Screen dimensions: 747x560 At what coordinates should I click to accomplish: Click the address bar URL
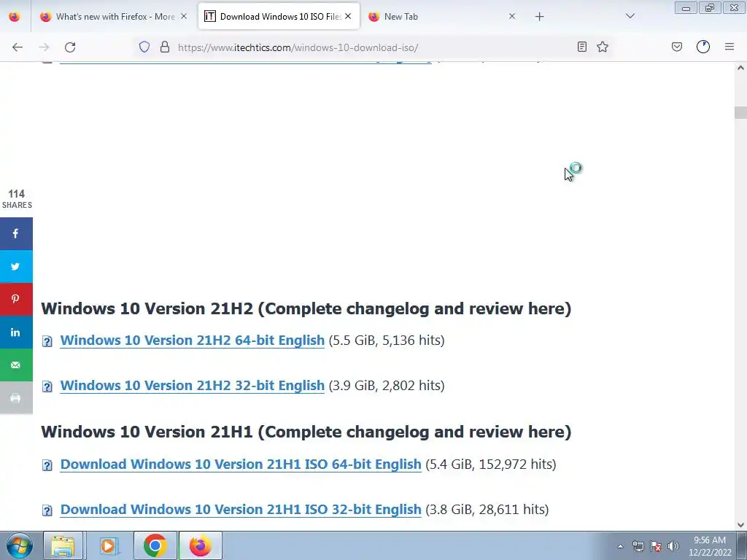tap(298, 47)
